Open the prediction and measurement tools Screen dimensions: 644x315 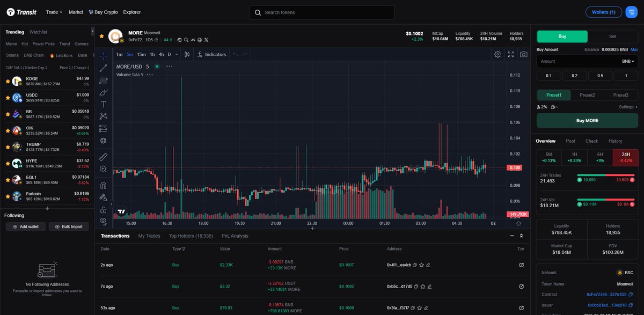[x=104, y=128]
